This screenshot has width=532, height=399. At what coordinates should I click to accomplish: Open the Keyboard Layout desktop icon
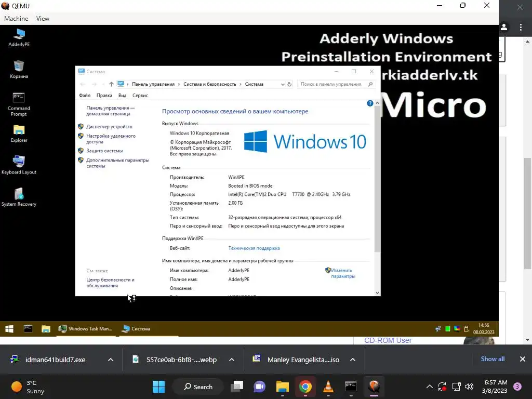point(19,165)
